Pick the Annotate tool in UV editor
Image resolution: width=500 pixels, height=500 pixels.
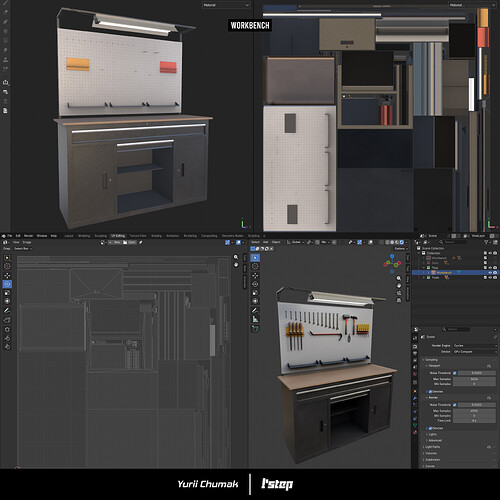coord(7,310)
